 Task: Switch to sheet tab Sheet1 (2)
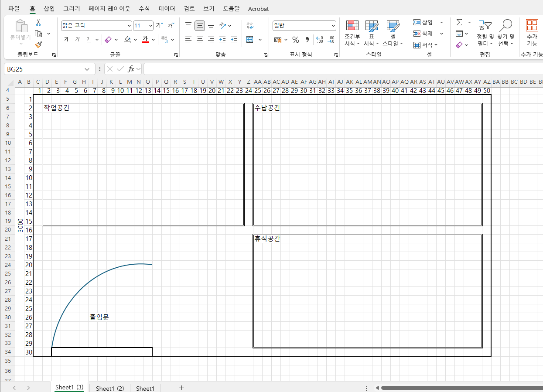coord(110,388)
